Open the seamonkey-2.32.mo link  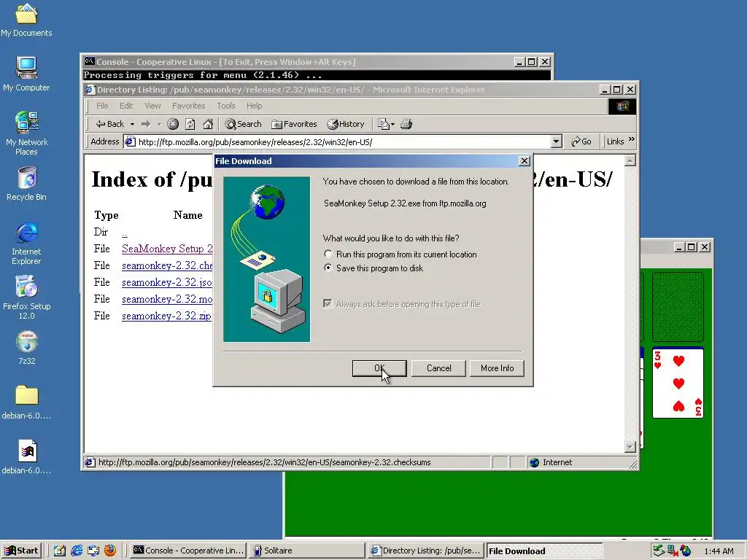tap(167, 299)
